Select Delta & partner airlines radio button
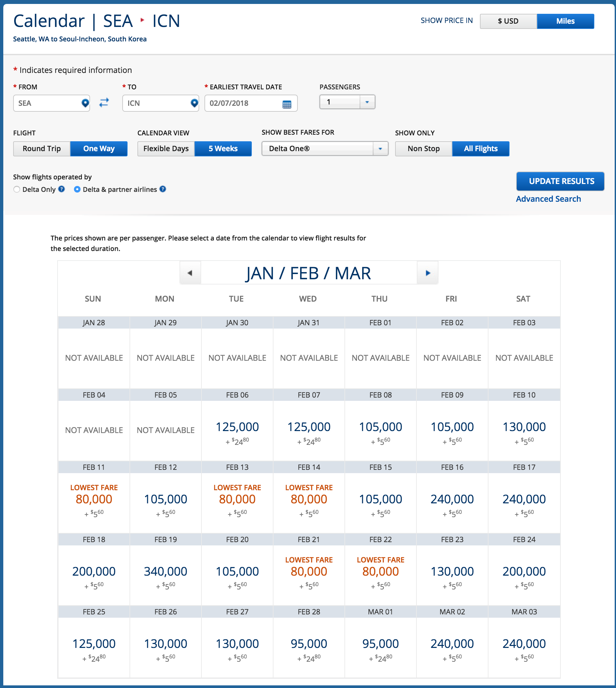This screenshot has height=688, width=616. click(x=77, y=190)
